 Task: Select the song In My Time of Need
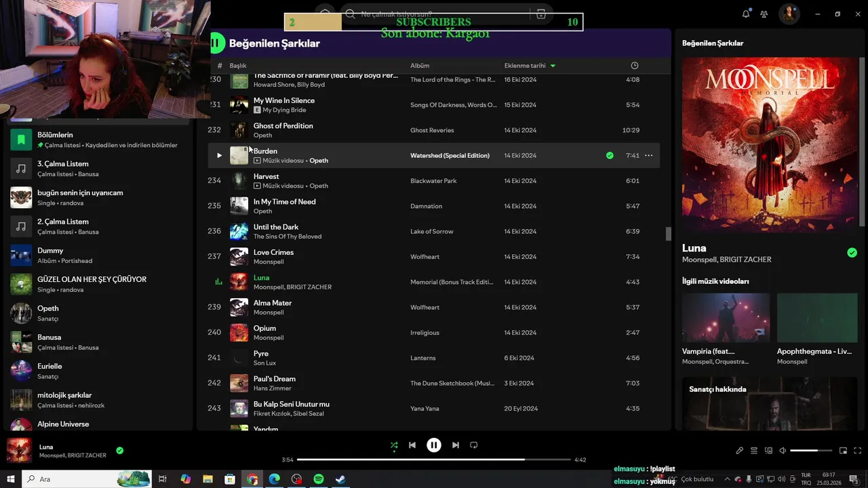click(284, 201)
